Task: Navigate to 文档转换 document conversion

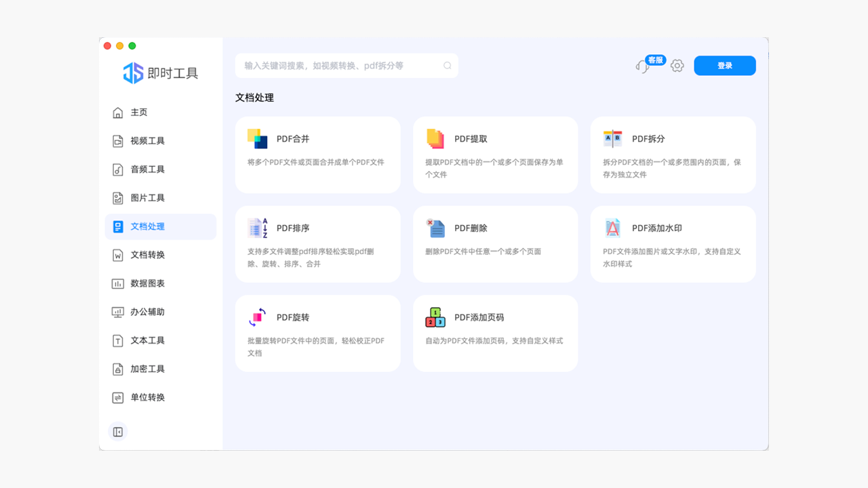Action: (x=144, y=255)
